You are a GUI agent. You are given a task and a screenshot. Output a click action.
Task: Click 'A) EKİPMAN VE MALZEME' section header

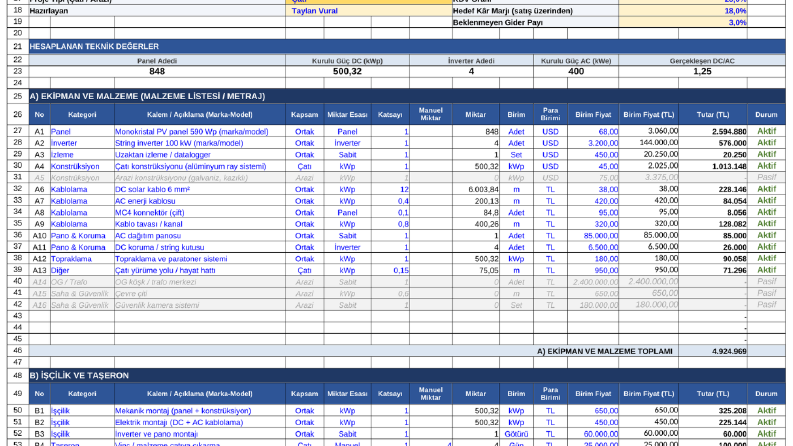coord(407,96)
